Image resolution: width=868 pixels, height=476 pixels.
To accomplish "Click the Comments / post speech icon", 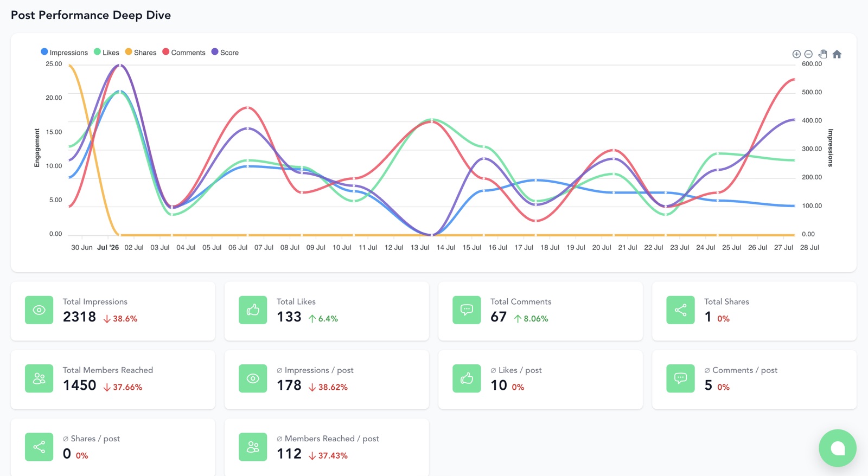I will click(x=680, y=378).
